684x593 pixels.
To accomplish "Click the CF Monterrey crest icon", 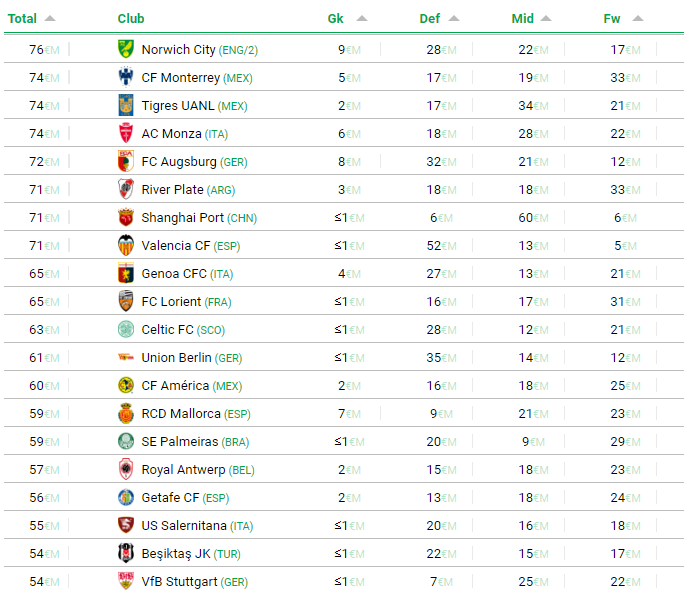I will coord(126,77).
